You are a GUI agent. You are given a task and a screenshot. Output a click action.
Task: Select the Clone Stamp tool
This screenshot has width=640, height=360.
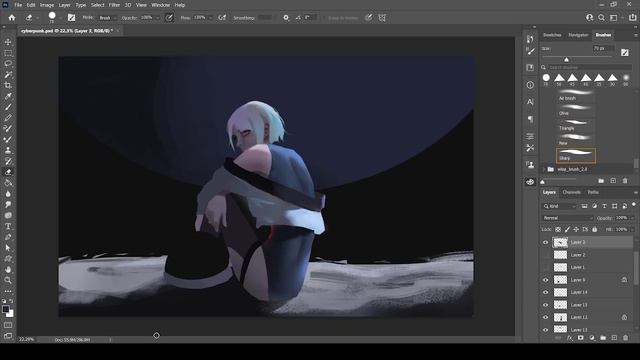(x=8, y=150)
